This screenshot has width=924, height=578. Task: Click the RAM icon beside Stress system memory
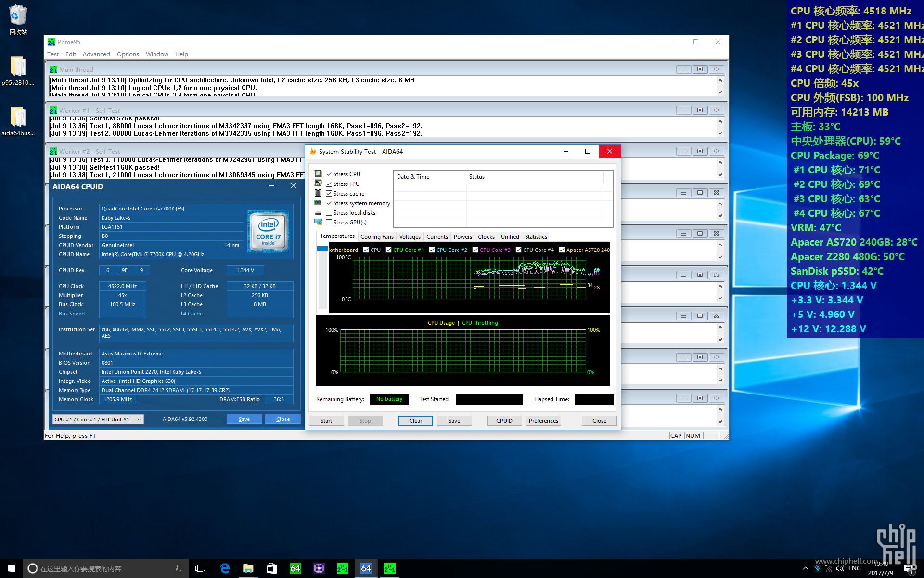click(x=318, y=203)
